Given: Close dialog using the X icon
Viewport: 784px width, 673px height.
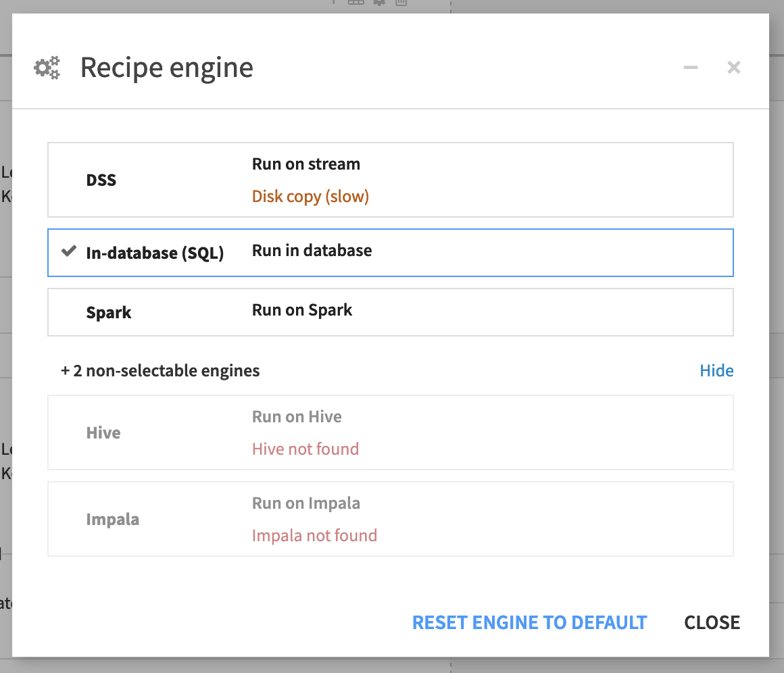Looking at the screenshot, I should [733, 68].
